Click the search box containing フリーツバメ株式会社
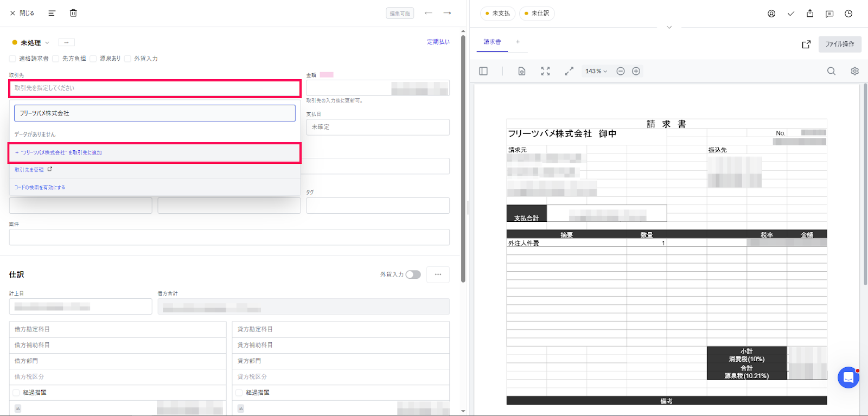This screenshot has height=416, width=868. (155, 113)
